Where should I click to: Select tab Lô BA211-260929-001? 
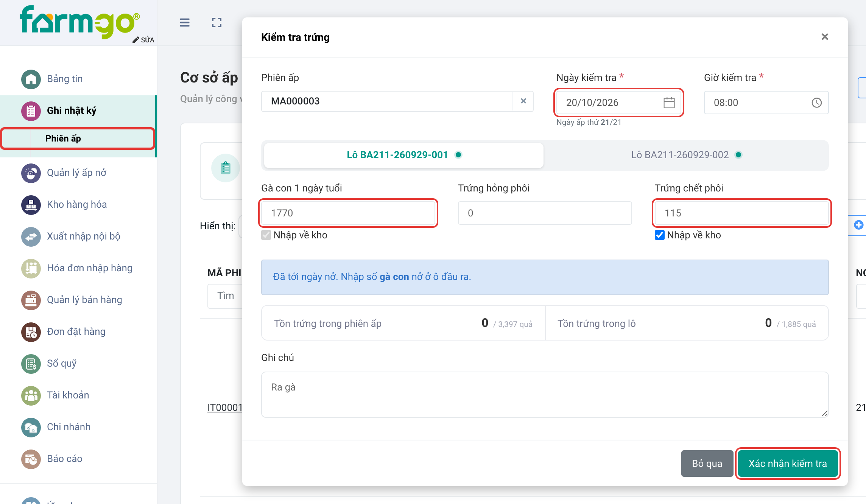[404, 155]
